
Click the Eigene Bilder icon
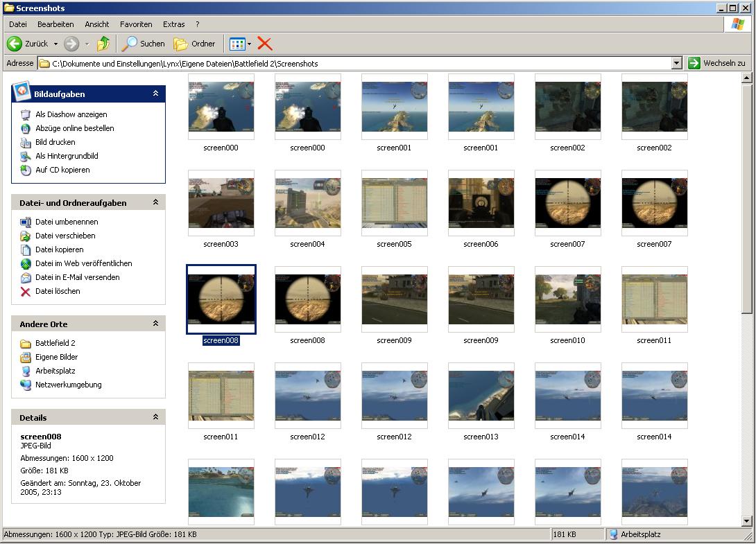[26, 358]
